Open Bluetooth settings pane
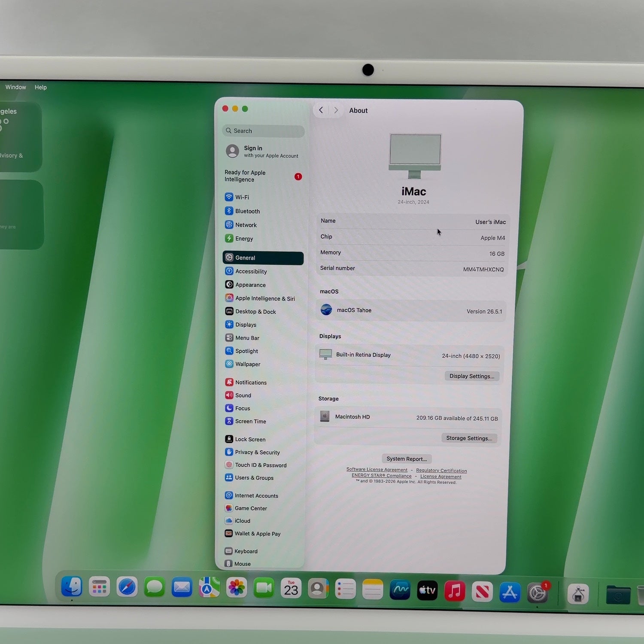Image resolution: width=644 pixels, height=644 pixels. click(243, 211)
